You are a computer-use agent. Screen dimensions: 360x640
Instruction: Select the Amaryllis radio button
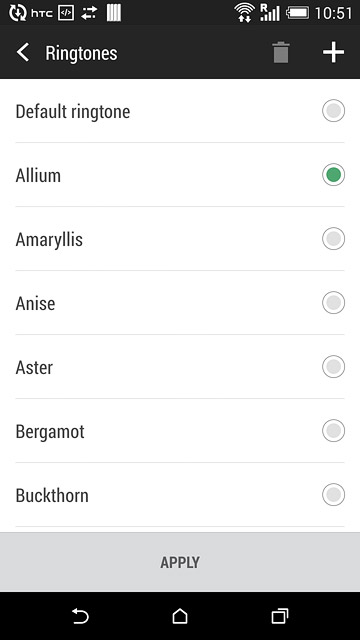(333, 239)
